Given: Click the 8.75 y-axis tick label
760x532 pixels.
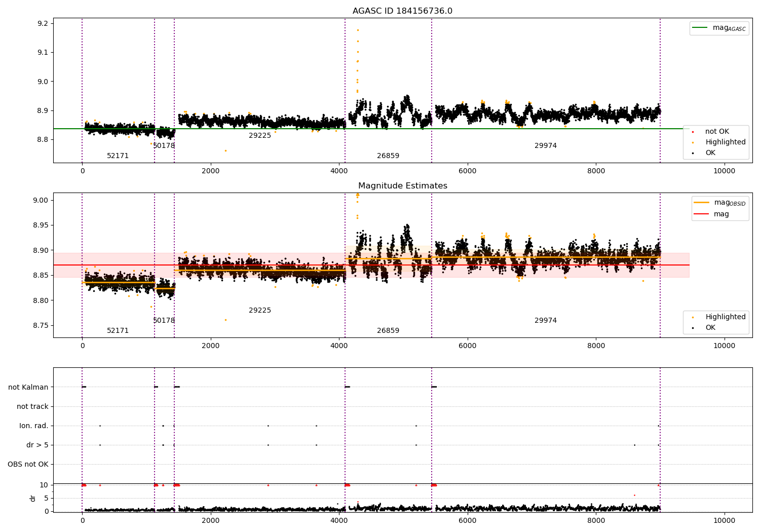Looking at the screenshot, I should [x=41, y=325].
